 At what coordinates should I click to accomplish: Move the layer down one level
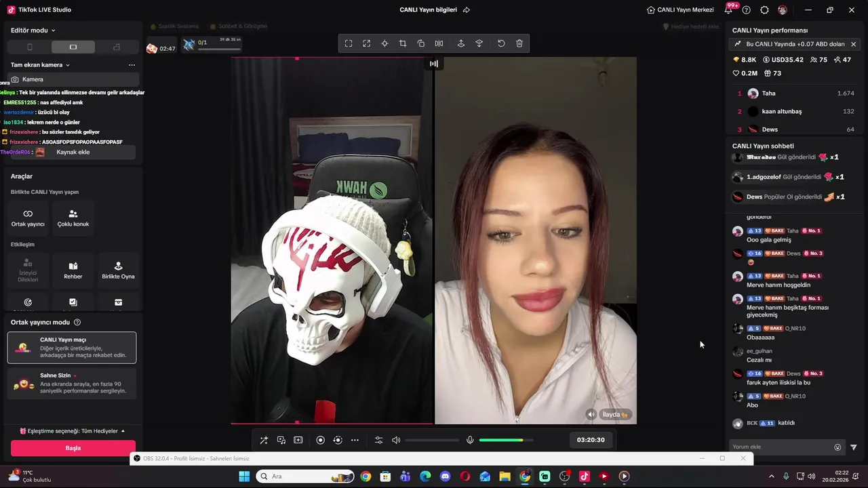(479, 43)
